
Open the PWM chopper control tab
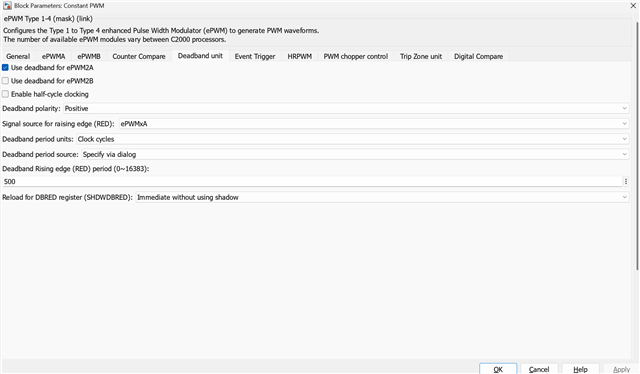pyautogui.click(x=356, y=56)
